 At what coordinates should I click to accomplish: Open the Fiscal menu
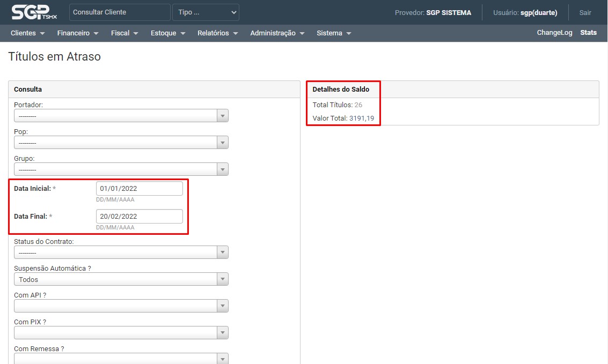click(124, 33)
